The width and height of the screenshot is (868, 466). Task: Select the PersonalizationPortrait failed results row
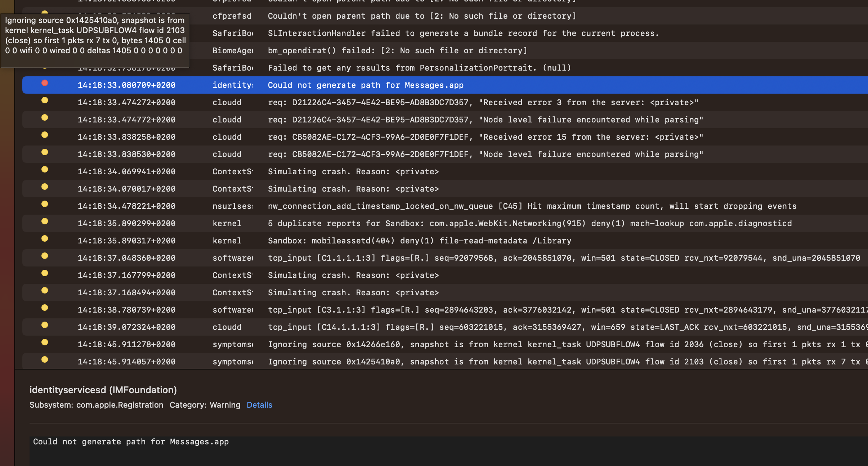pyautogui.click(x=419, y=68)
